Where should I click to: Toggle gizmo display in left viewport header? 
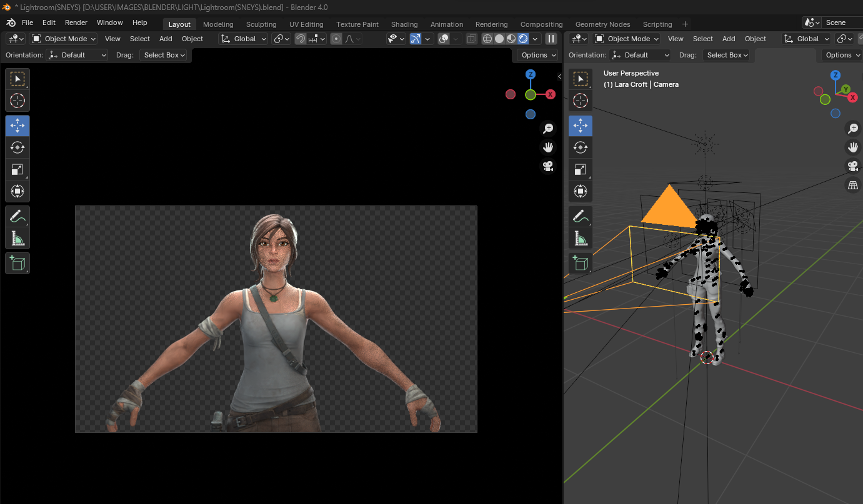415,39
